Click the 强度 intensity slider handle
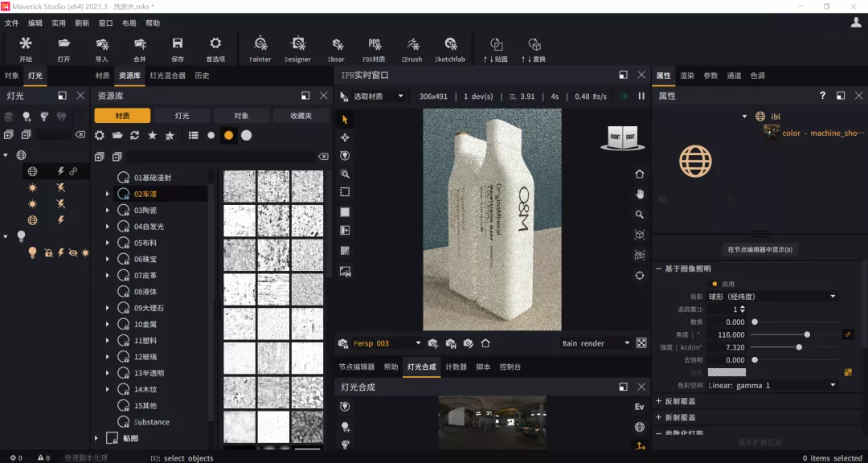This screenshot has height=463, width=868. point(799,347)
